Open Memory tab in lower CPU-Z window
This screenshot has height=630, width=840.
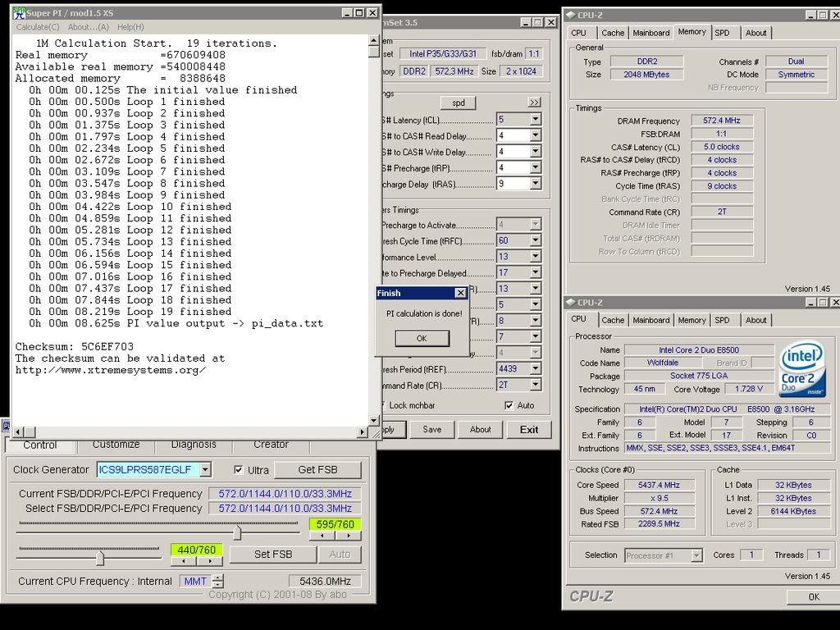[x=692, y=321]
